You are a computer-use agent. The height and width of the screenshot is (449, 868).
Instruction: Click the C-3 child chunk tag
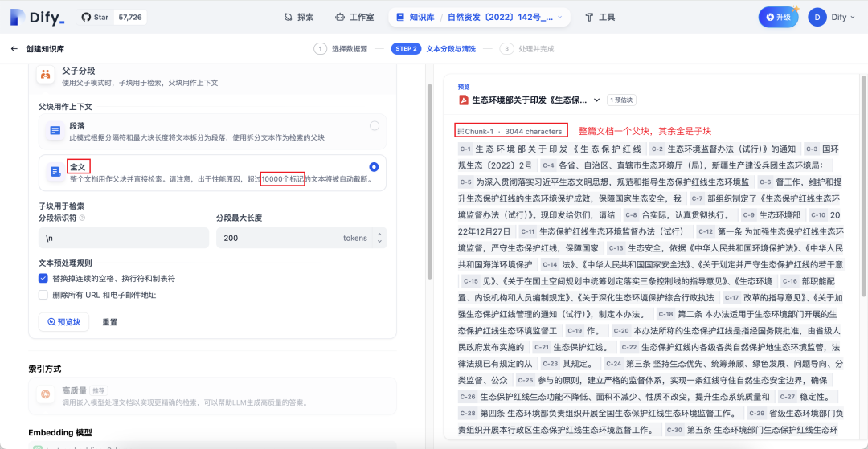tap(812, 149)
